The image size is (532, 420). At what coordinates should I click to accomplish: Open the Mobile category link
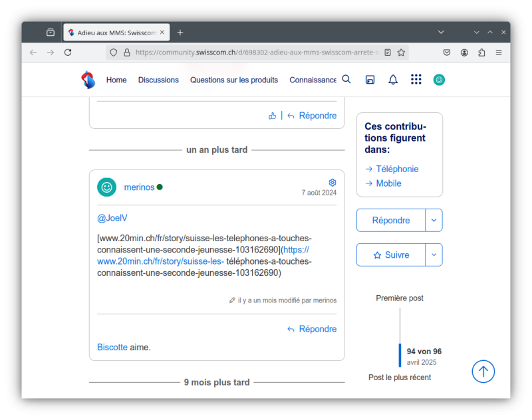tap(388, 183)
